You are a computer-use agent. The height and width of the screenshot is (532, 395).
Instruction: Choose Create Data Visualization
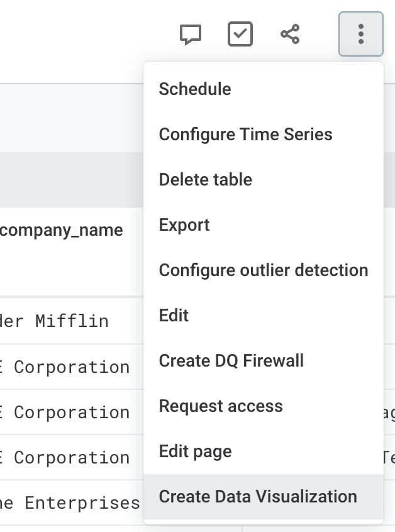click(258, 497)
